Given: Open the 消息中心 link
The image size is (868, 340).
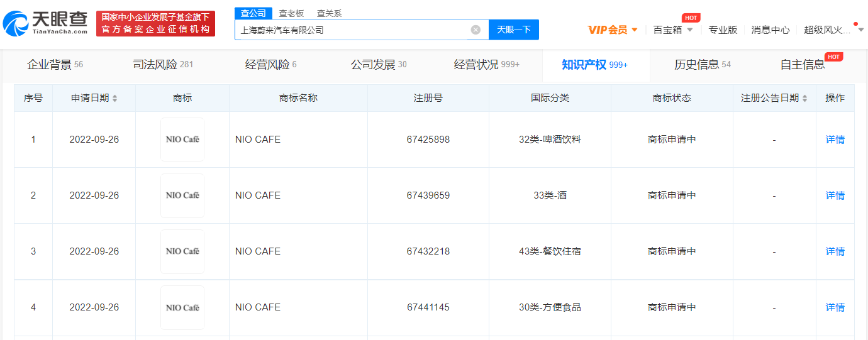Looking at the screenshot, I should pos(771,30).
